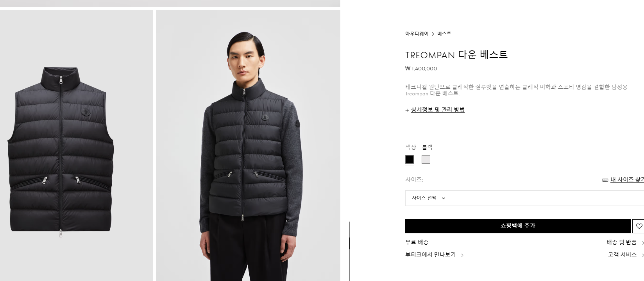Click the arrow icon after 배송 및 반품
Screen dimensions: 644x281
pos(642,243)
